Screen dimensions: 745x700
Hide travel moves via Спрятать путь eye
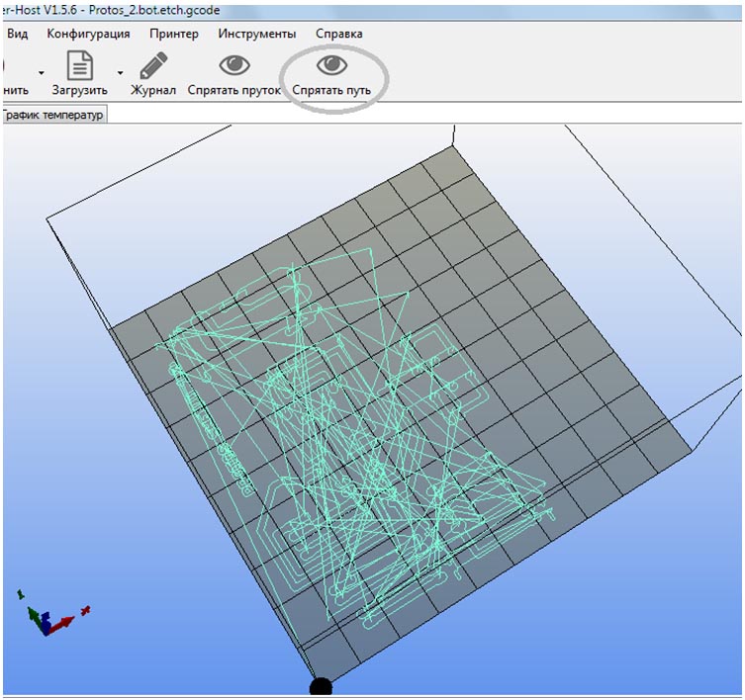tap(331, 65)
